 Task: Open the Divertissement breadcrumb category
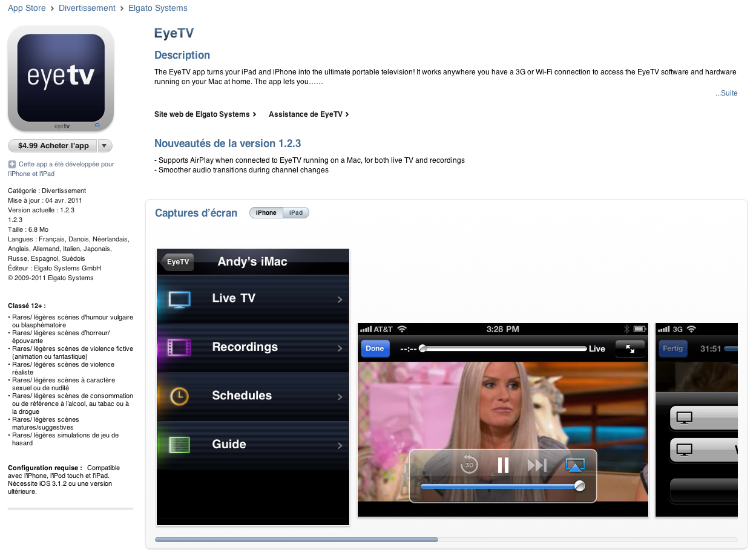coord(87,8)
